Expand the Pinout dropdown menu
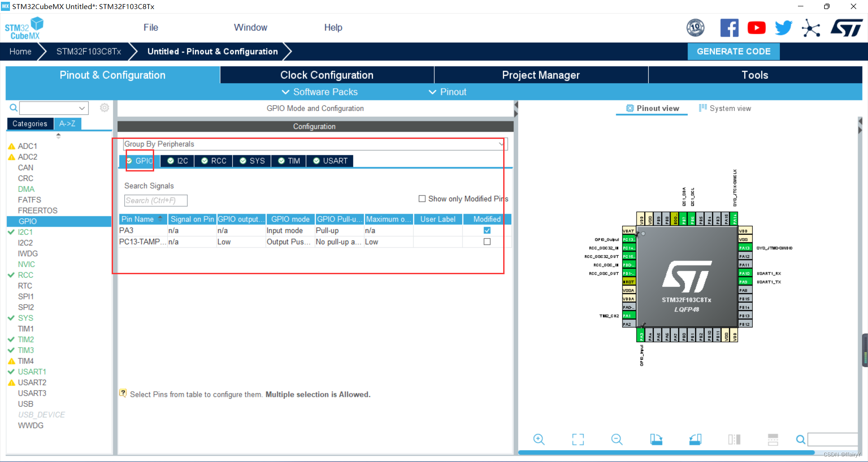868x462 pixels. pos(447,92)
